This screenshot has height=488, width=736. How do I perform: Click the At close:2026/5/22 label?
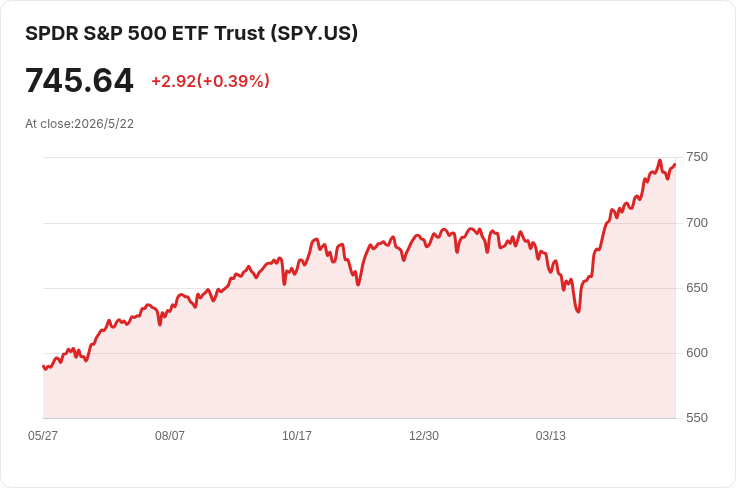tap(79, 124)
